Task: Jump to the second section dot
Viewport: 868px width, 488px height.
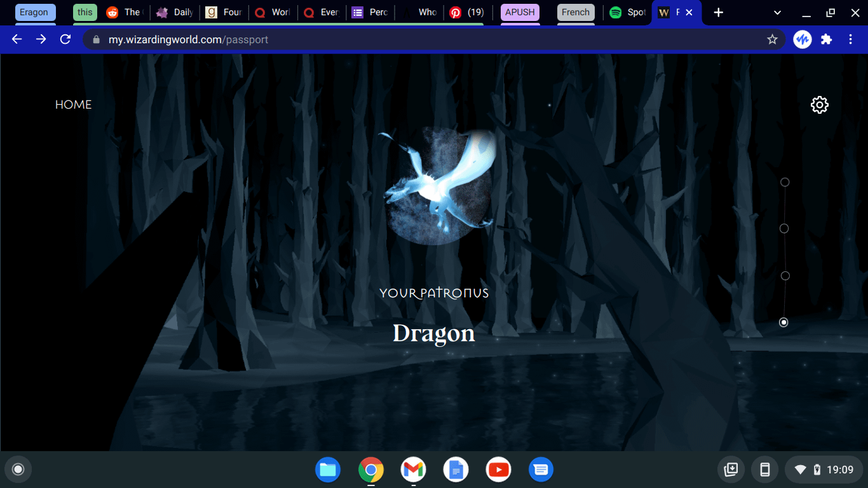Action: (x=784, y=229)
